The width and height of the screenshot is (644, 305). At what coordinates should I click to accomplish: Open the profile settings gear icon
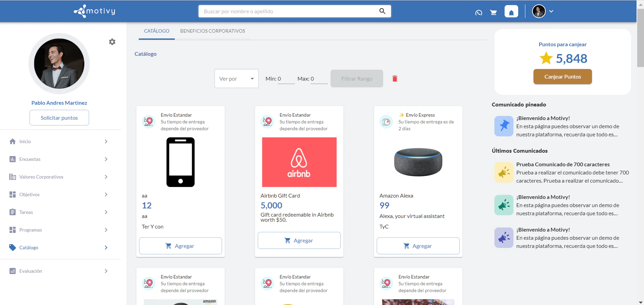coord(112,42)
